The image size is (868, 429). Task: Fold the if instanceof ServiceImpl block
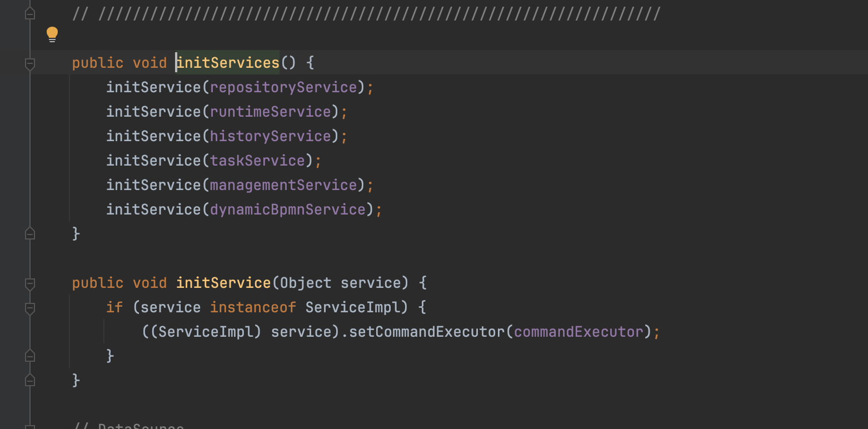pyautogui.click(x=30, y=308)
